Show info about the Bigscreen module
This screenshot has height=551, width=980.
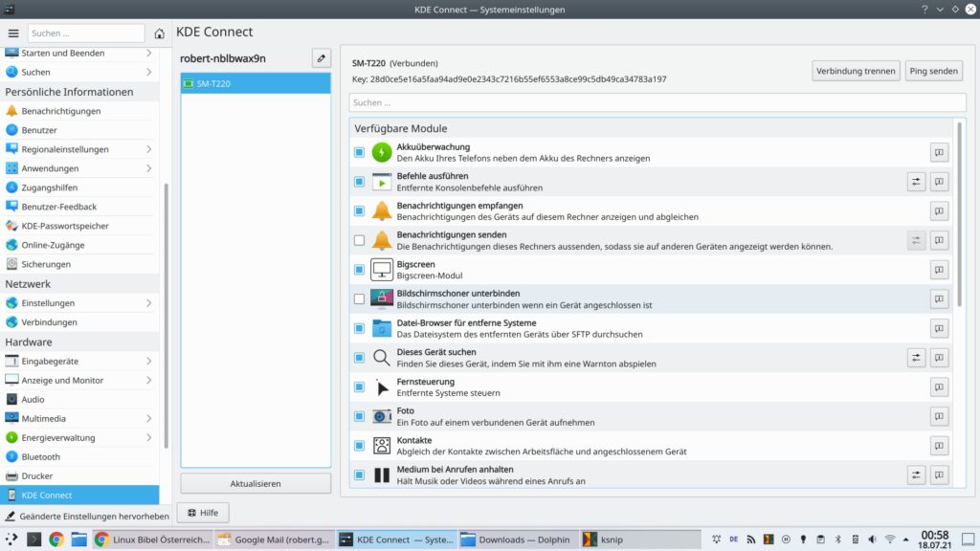click(x=939, y=270)
